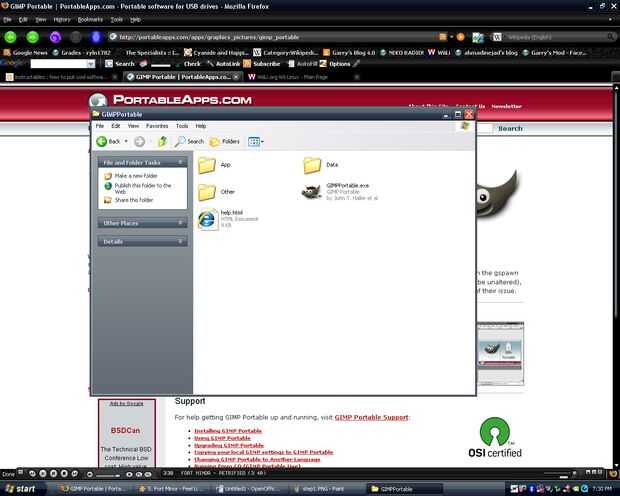Switch to the Instructables tab
Image resolution: width=620 pixels, height=496 pixels.
pyautogui.click(x=61, y=77)
